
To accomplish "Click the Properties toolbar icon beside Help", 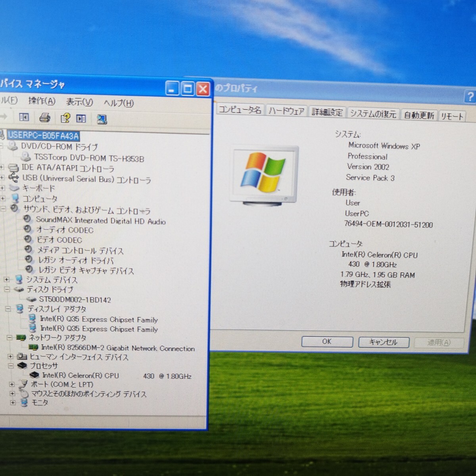I will coord(81,118).
